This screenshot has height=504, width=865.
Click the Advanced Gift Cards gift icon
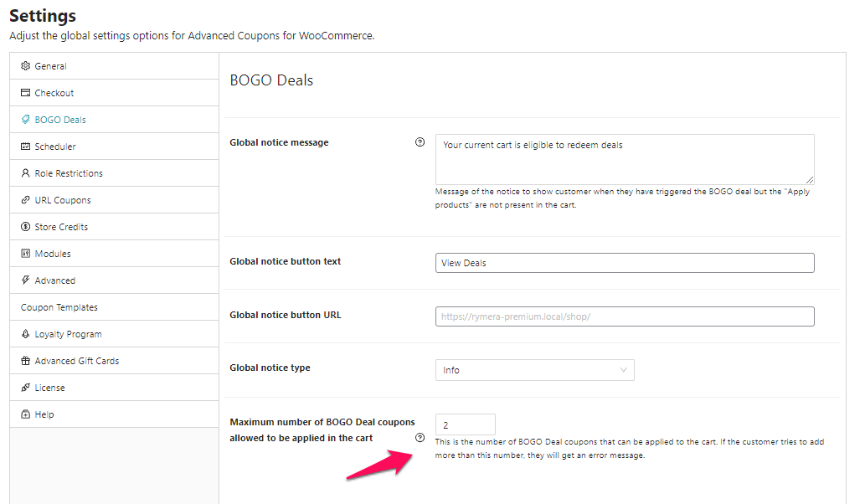pos(26,361)
